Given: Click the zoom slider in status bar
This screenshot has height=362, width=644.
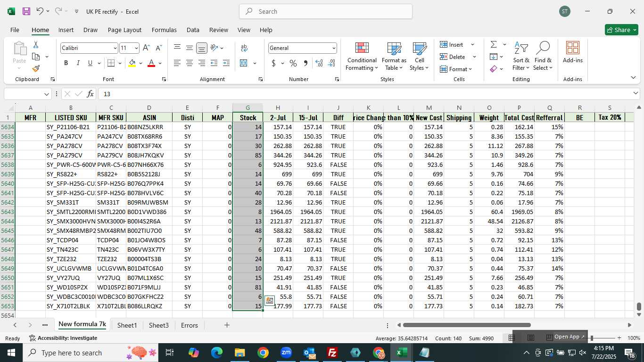Looking at the screenshot, I should pos(592,338).
